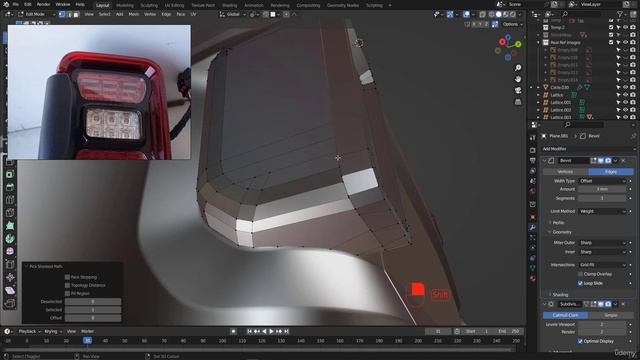Image resolution: width=640 pixels, height=360 pixels.
Task: Select Simple subdivision type button
Action: (611, 316)
